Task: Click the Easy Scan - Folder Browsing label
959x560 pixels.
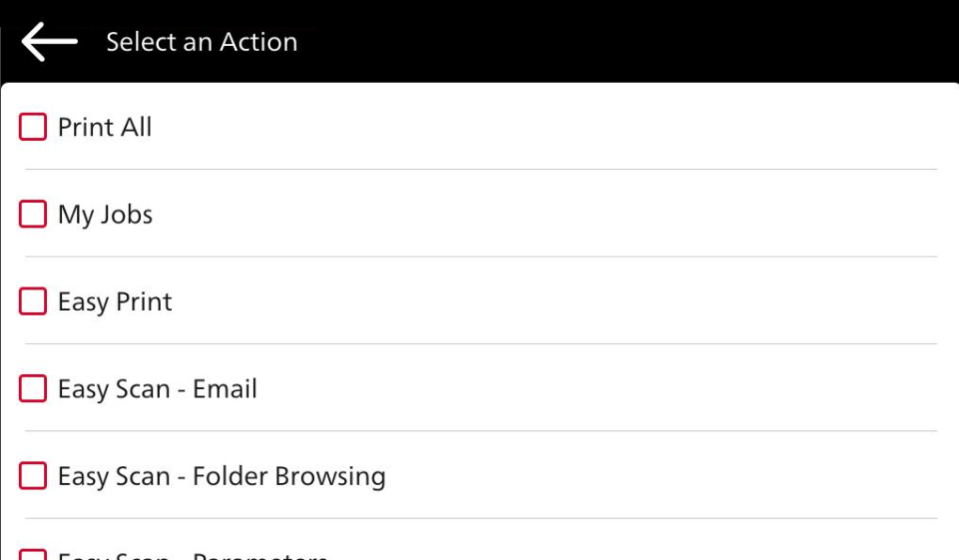Action: click(221, 476)
